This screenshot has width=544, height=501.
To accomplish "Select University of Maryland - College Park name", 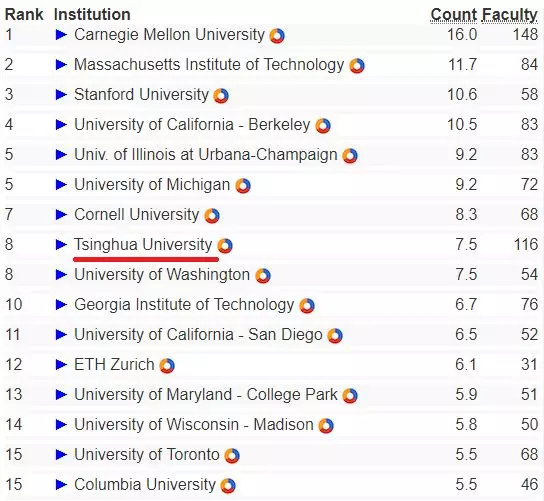I will (x=205, y=394).
